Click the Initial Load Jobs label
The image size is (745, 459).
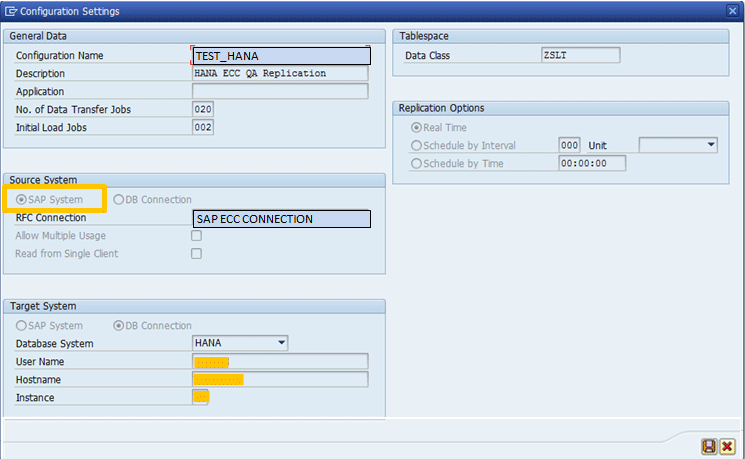tap(51, 128)
